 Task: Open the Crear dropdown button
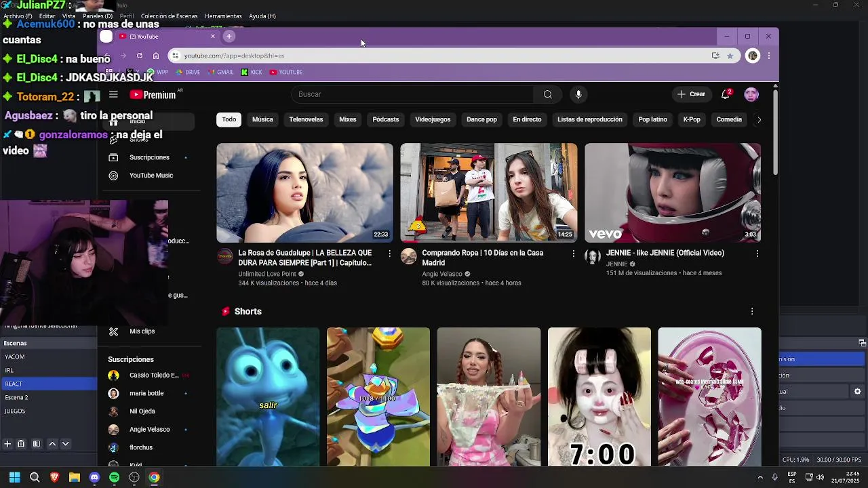coord(691,94)
